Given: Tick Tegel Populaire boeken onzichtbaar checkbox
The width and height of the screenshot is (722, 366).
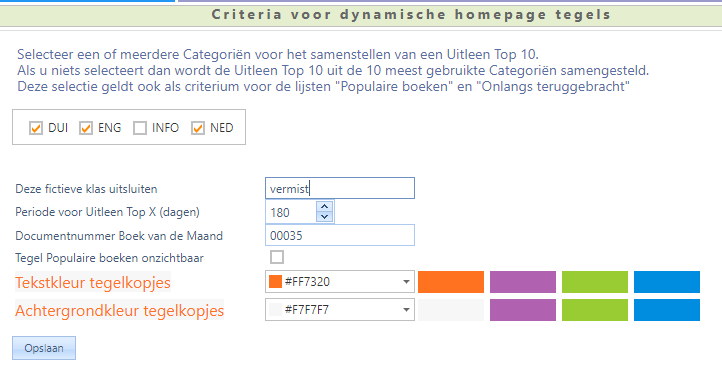Looking at the screenshot, I should (x=277, y=257).
